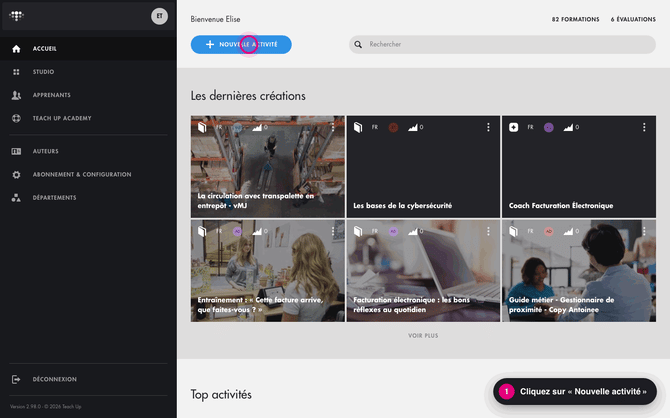
Task: Click the version 2.98.0 footer text
Action: pyautogui.click(x=46, y=406)
